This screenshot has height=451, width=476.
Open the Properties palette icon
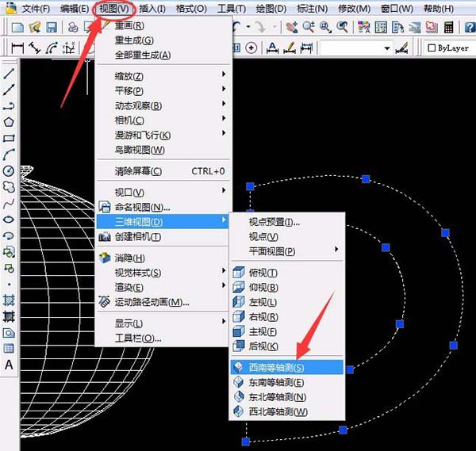click(363, 28)
